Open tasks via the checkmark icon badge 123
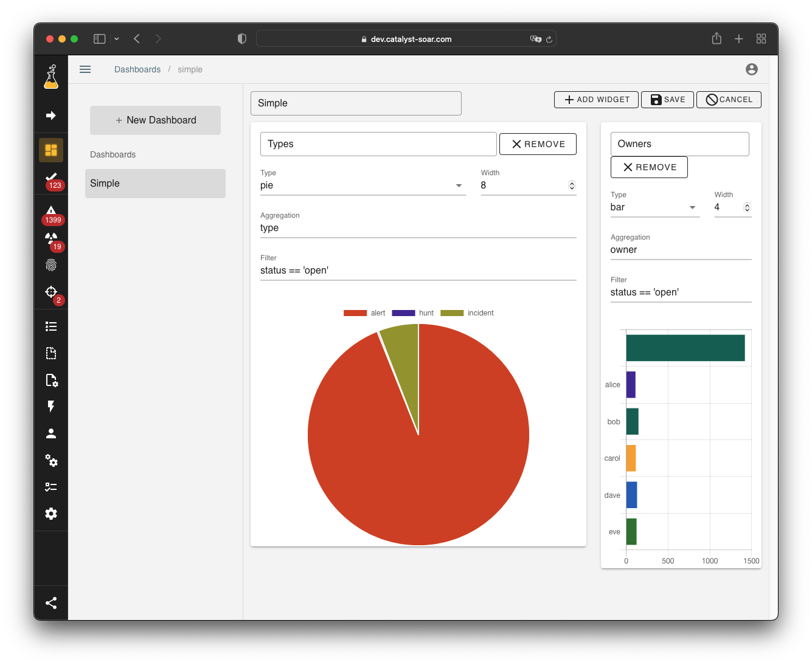The width and height of the screenshot is (812, 665). pos(51,177)
